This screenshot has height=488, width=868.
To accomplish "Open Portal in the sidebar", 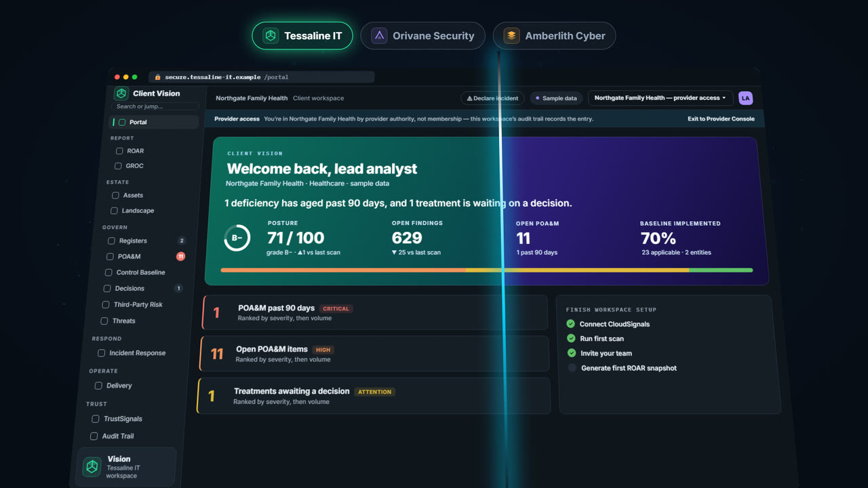I will point(155,122).
